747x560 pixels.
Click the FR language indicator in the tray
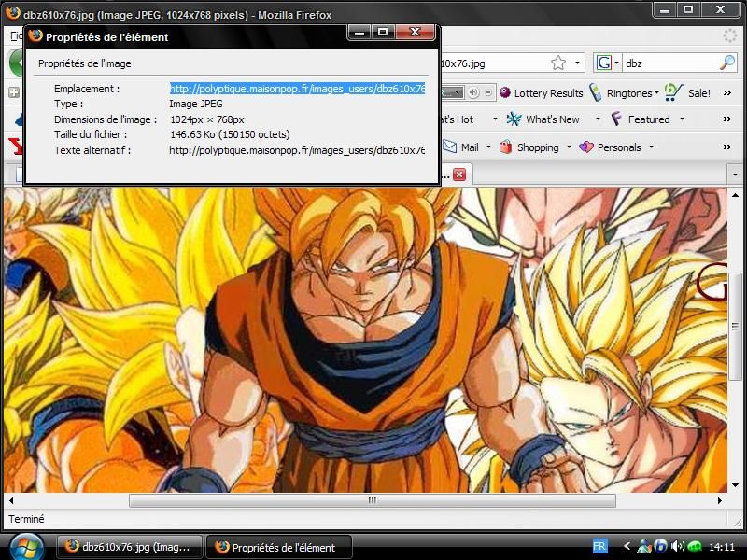coord(599,547)
